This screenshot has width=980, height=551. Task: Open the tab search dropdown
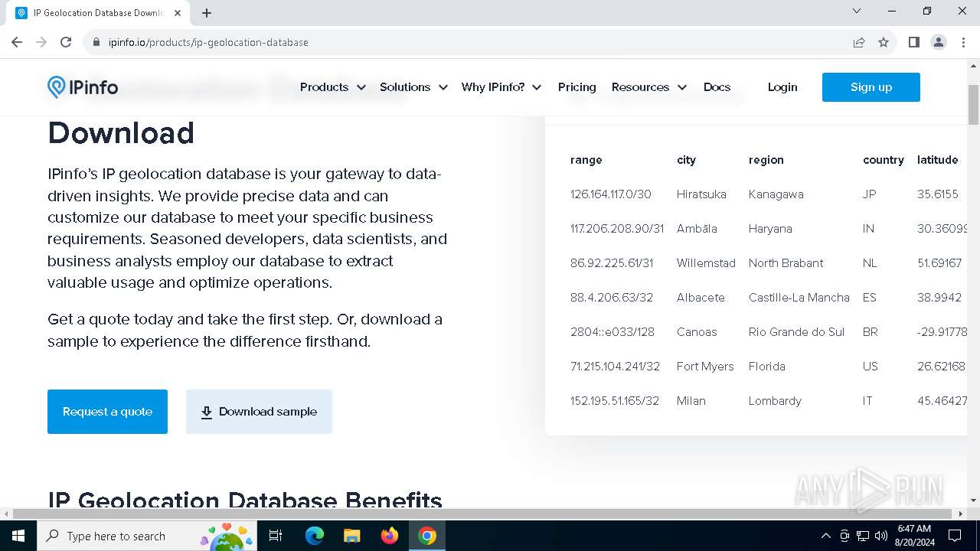pyautogui.click(x=857, y=11)
